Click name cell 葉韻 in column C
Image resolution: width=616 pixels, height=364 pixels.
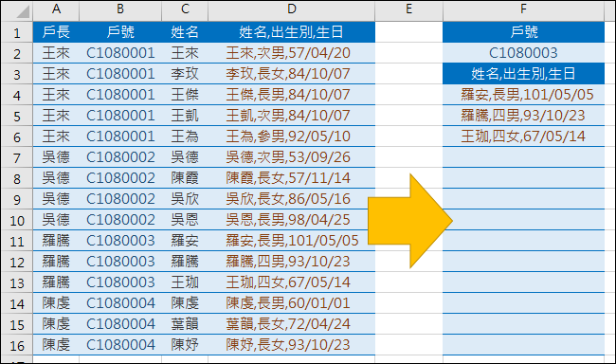185,324
